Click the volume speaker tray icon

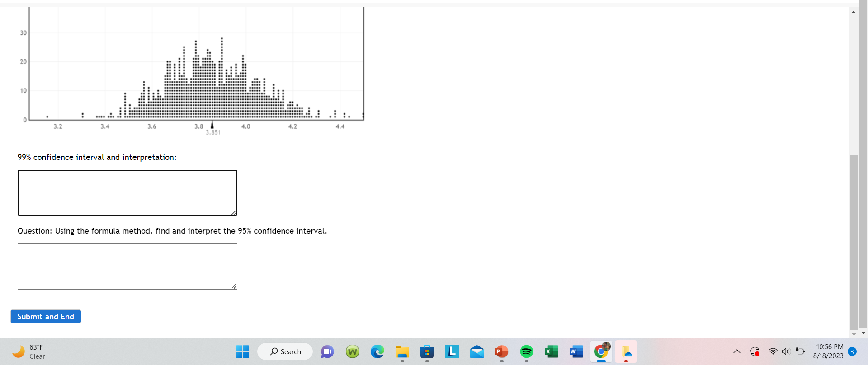coord(786,351)
